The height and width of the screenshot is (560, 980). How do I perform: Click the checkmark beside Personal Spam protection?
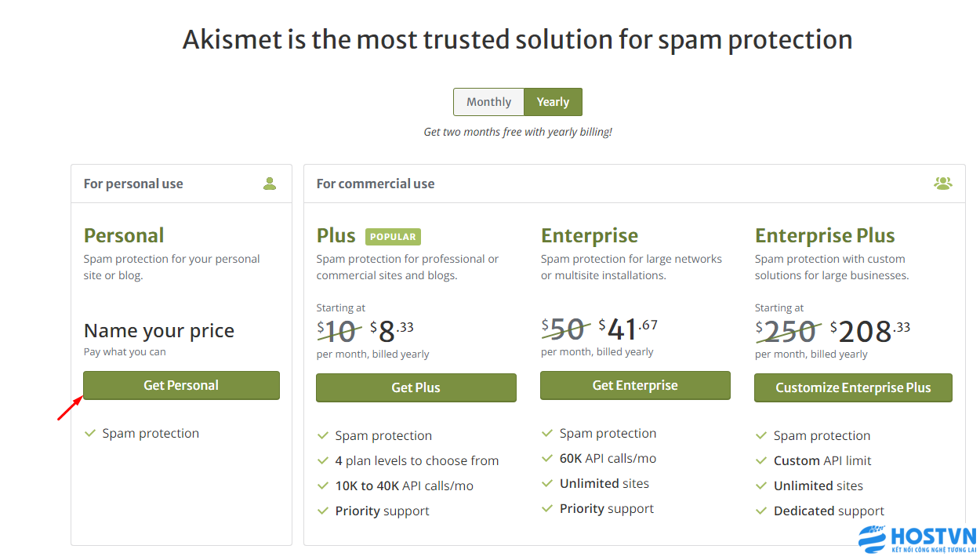[89, 433]
